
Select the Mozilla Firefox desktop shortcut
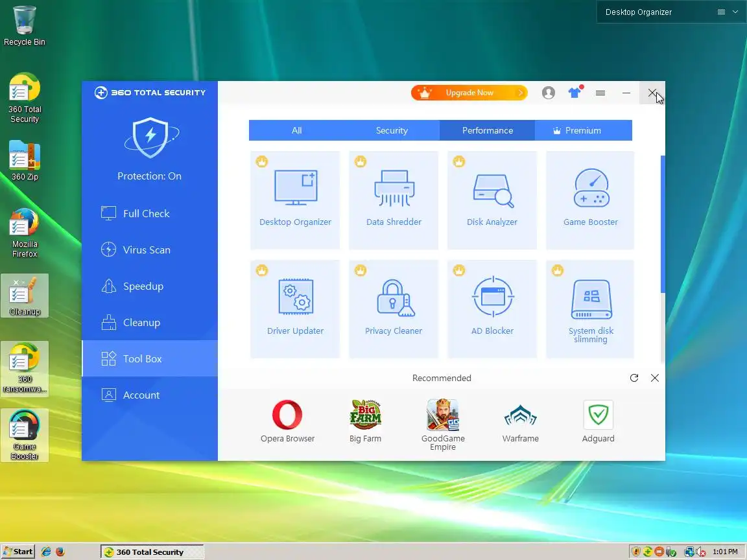pyautogui.click(x=24, y=233)
